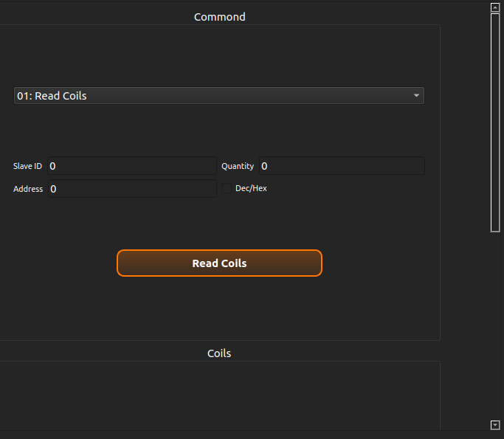Image resolution: width=504 pixels, height=439 pixels.
Task: Enable the Dec/Hex checkbox
Action: click(227, 189)
